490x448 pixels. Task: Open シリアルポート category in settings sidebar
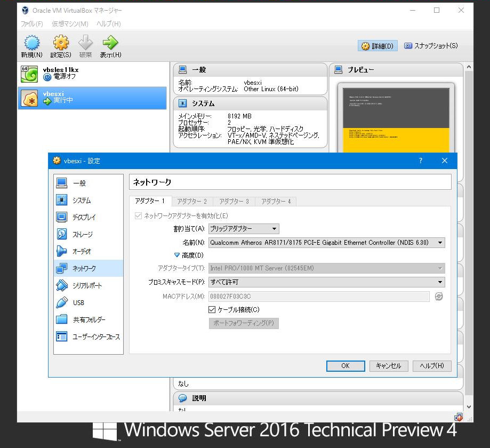click(x=89, y=285)
